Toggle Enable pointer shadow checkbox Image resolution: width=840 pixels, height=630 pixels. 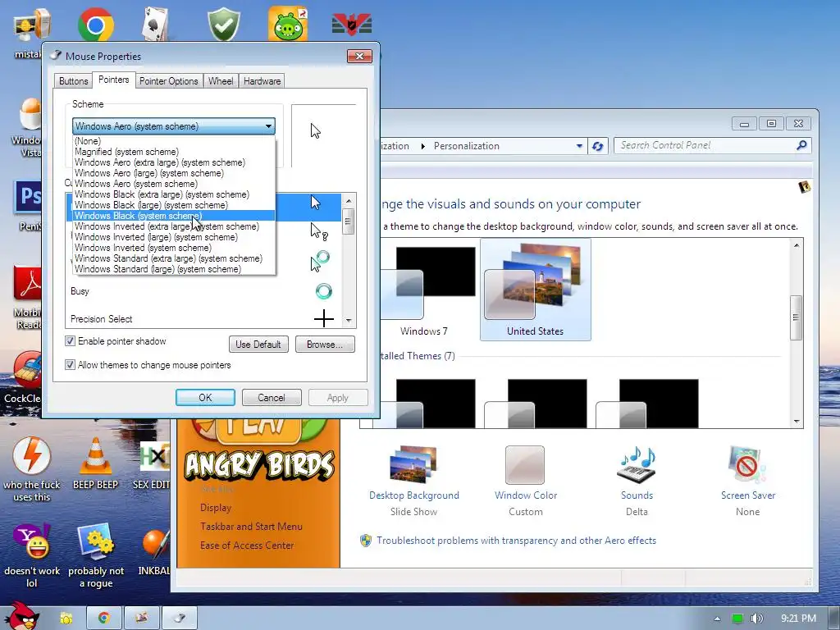(x=71, y=341)
